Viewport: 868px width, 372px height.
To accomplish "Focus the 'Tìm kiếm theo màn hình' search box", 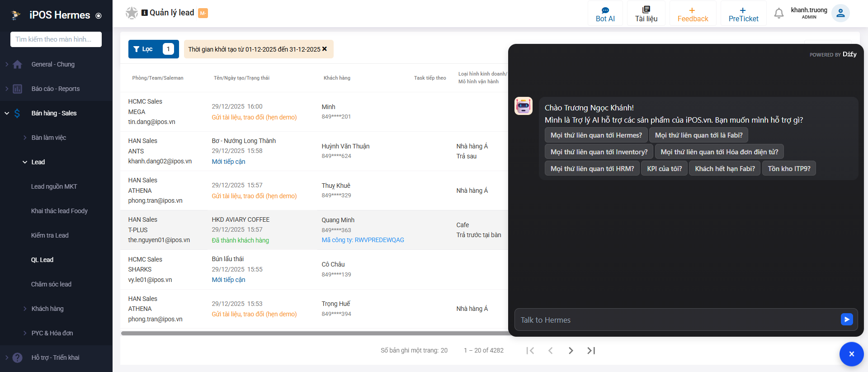I will point(56,39).
